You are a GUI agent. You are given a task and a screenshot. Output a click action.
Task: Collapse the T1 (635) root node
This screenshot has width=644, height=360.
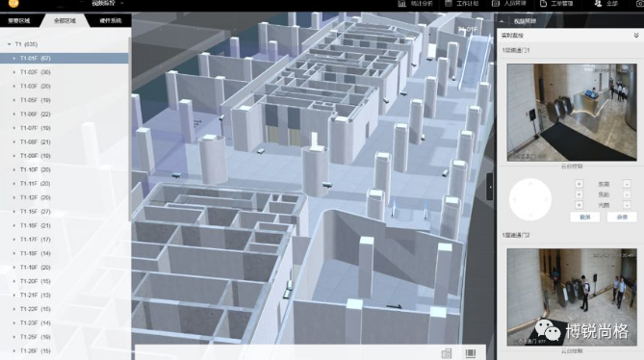[x=9, y=44]
